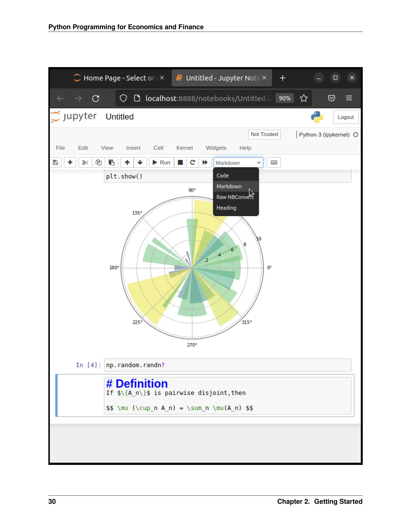Click the Run button
The image size is (411, 532).
click(x=161, y=162)
